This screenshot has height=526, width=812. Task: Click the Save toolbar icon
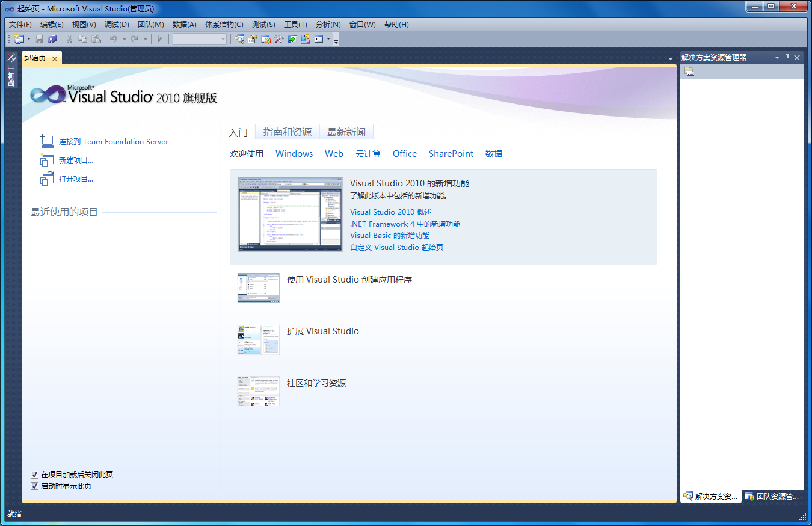click(x=39, y=39)
